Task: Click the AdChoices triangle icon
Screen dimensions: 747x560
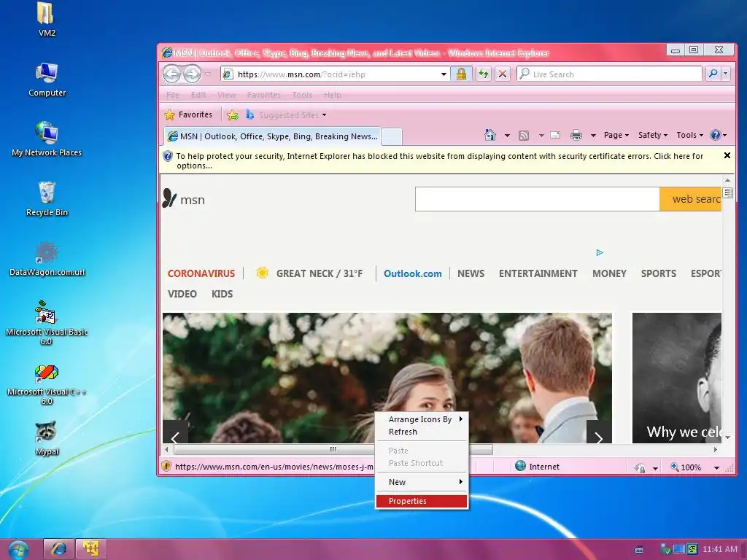Action: [600, 252]
